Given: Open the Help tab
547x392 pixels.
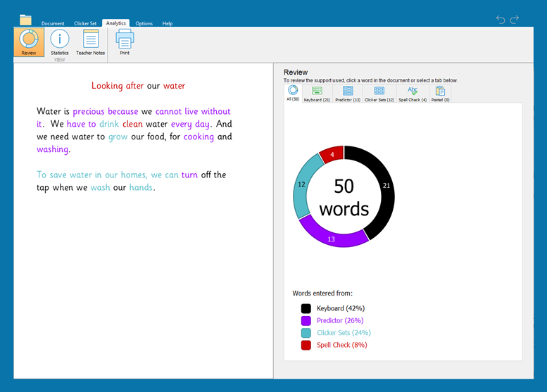Looking at the screenshot, I should tap(168, 23).
